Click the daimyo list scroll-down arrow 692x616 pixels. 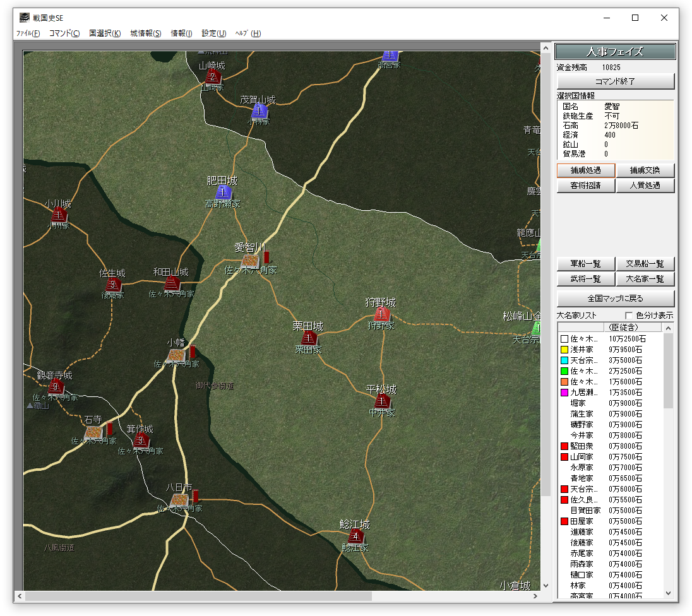pyautogui.click(x=669, y=593)
